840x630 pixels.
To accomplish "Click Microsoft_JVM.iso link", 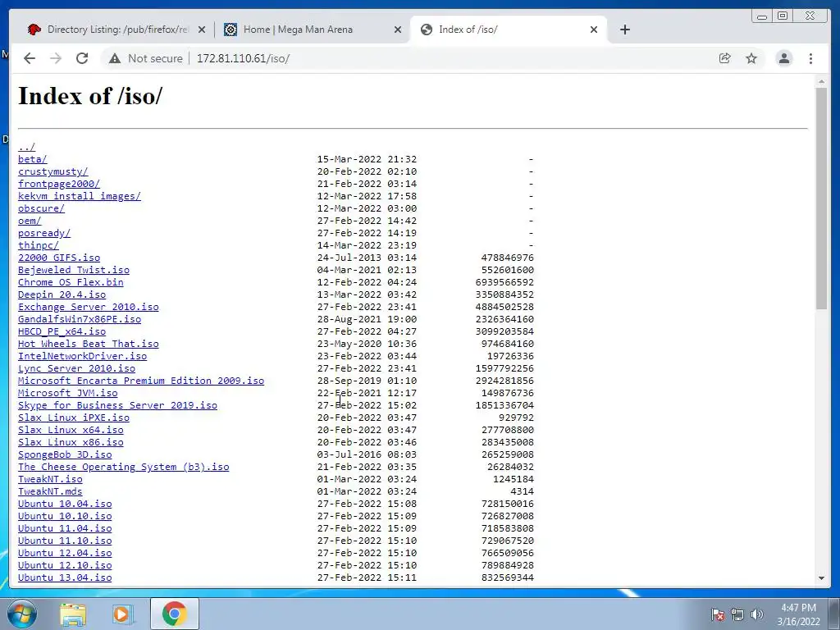I will point(67,393).
